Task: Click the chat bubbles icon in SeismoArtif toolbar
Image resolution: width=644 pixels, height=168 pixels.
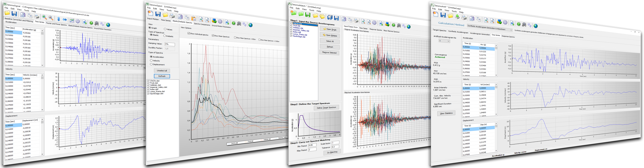Action: click(x=530, y=25)
